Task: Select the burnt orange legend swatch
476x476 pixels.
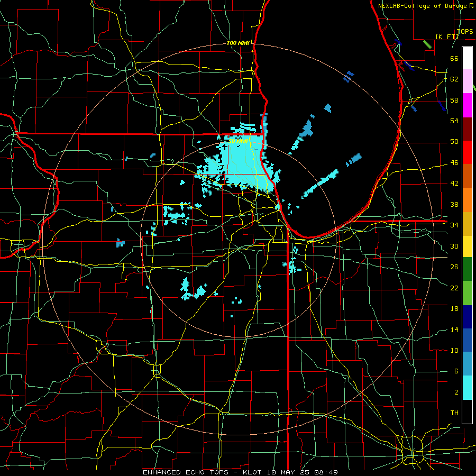Action: [467, 176]
